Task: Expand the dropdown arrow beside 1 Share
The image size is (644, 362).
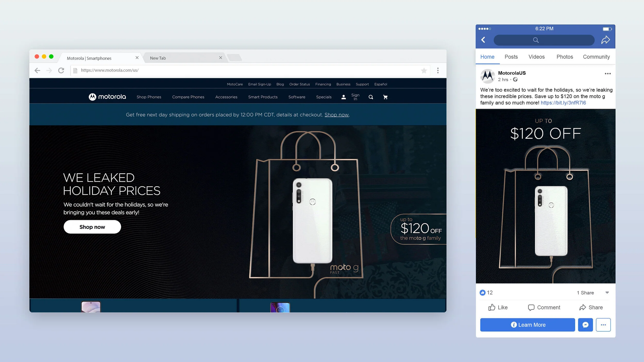Action: (607, 293)
